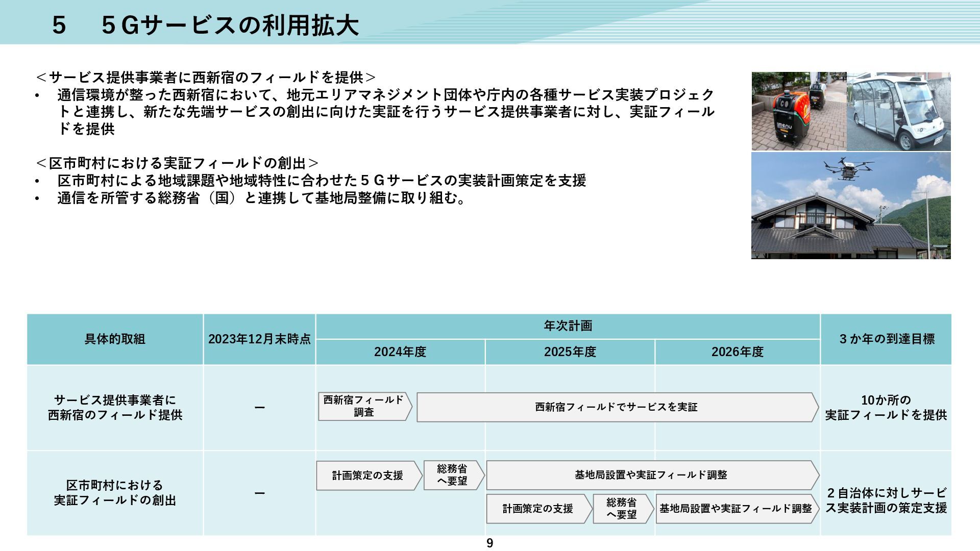Click the 西新宿フィールドでサービスを実証 arrow

coord(617,407)
